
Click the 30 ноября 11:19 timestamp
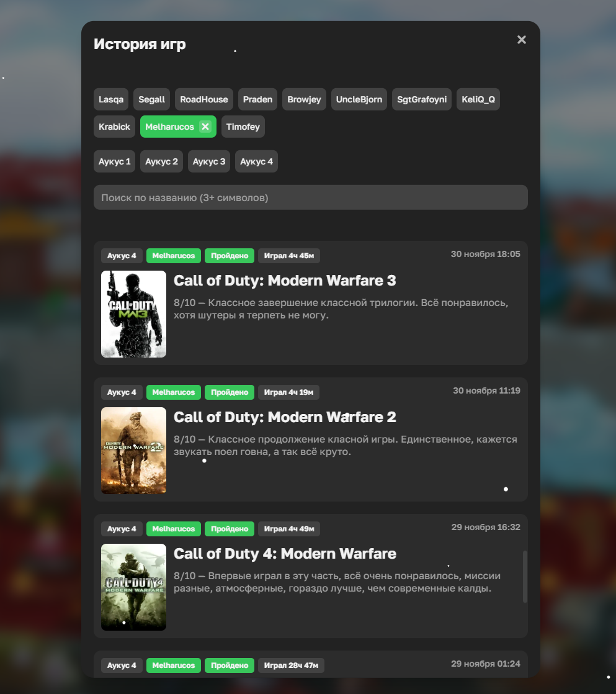(x=486, y=390)
